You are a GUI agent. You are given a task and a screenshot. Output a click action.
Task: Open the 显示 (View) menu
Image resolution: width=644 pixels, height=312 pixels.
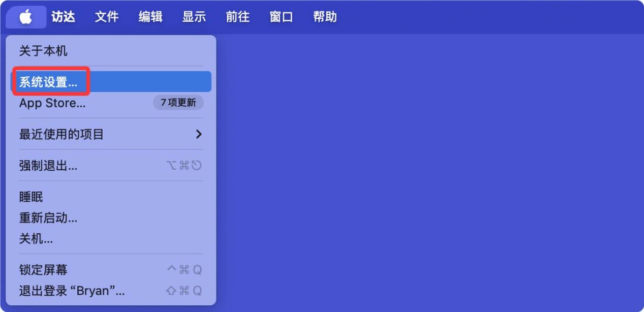194,16
